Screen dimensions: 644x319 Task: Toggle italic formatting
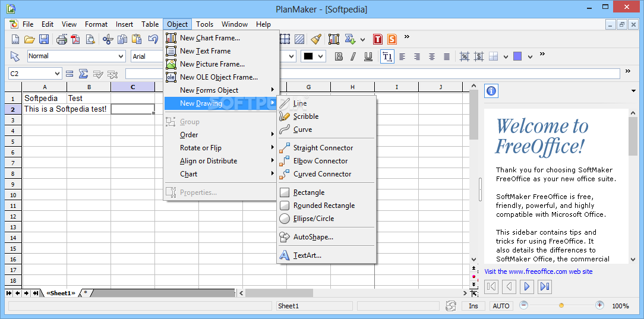click(x=353, y=56)
